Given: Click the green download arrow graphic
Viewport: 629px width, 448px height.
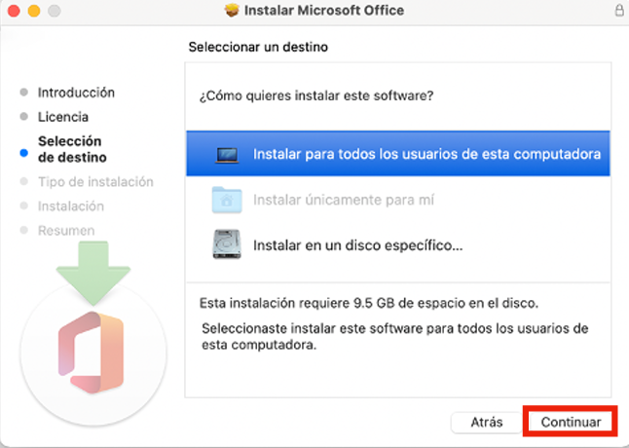Looking at the screenshot, I should coord(93,273).
